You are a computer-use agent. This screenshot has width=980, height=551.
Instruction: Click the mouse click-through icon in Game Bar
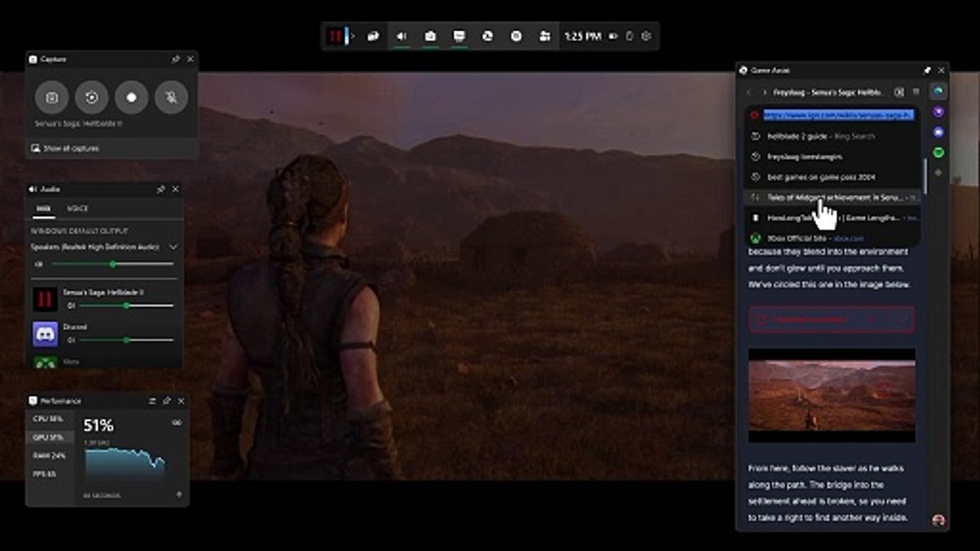tap(630, 36)
